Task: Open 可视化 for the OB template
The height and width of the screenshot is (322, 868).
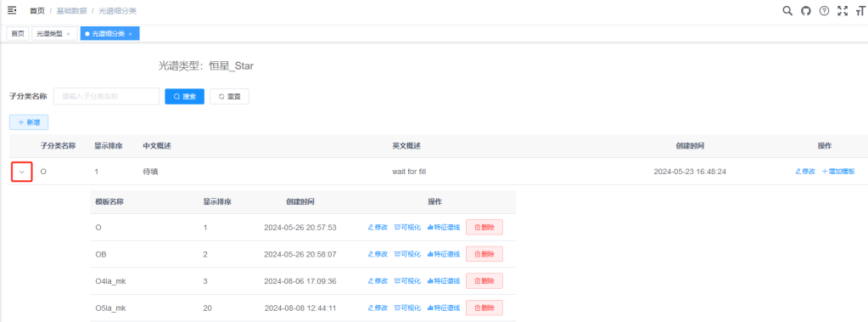Action: 407,254
